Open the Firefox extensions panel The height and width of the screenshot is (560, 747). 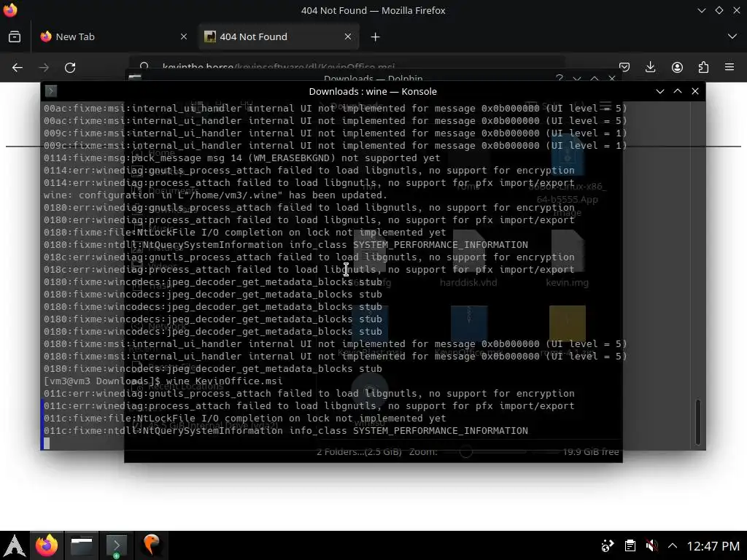[x=703, y=68]
